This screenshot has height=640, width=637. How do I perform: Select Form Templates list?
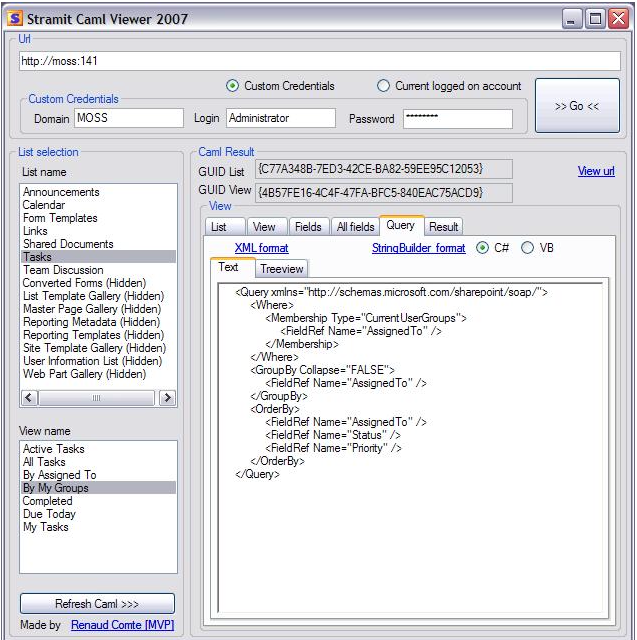tap(98, 218)
